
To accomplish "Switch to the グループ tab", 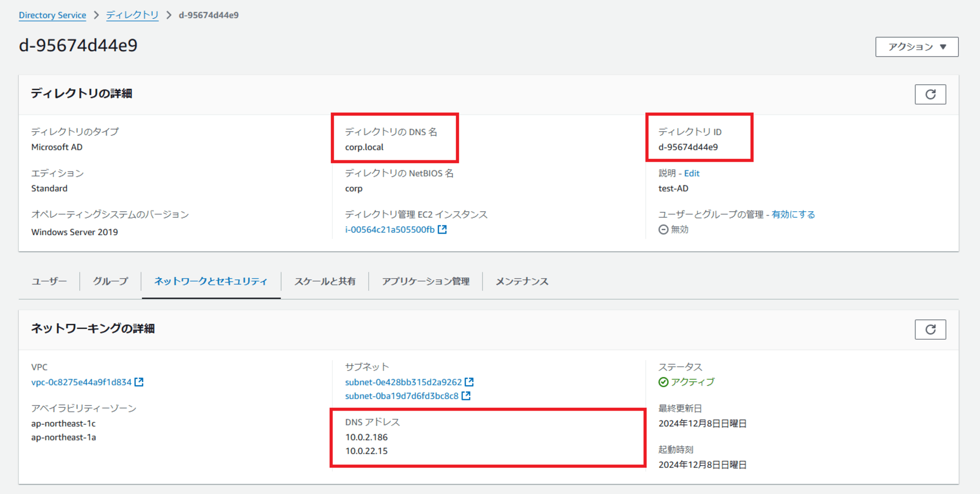I will pos(110,281).
